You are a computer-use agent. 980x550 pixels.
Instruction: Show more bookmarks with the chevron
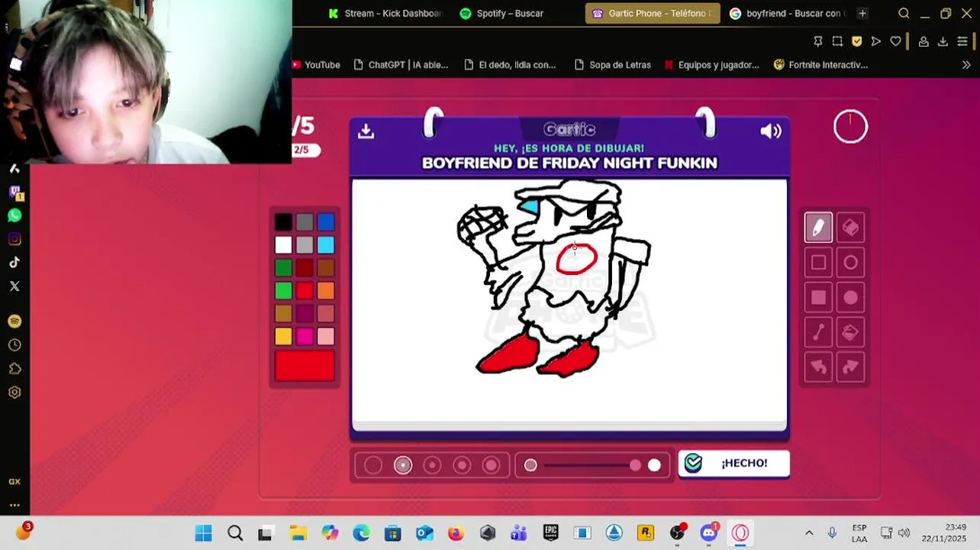tap(966, 65)
